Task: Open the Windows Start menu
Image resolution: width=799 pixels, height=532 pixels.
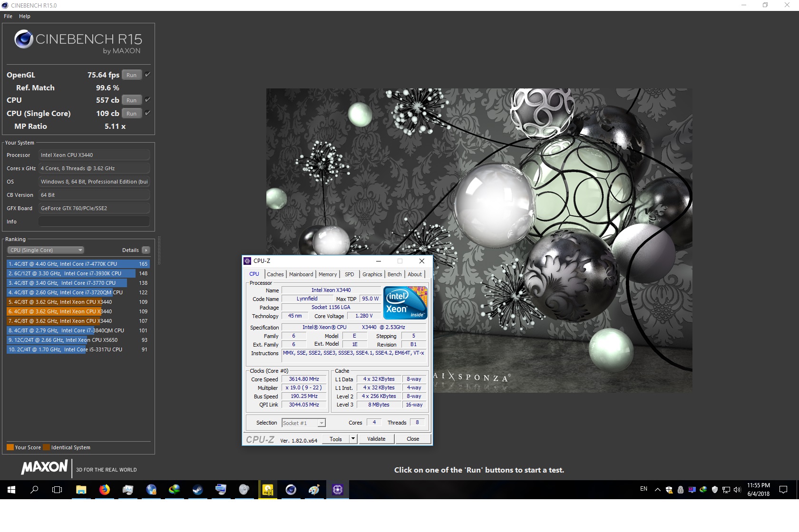Action: (x=11, y=490)
